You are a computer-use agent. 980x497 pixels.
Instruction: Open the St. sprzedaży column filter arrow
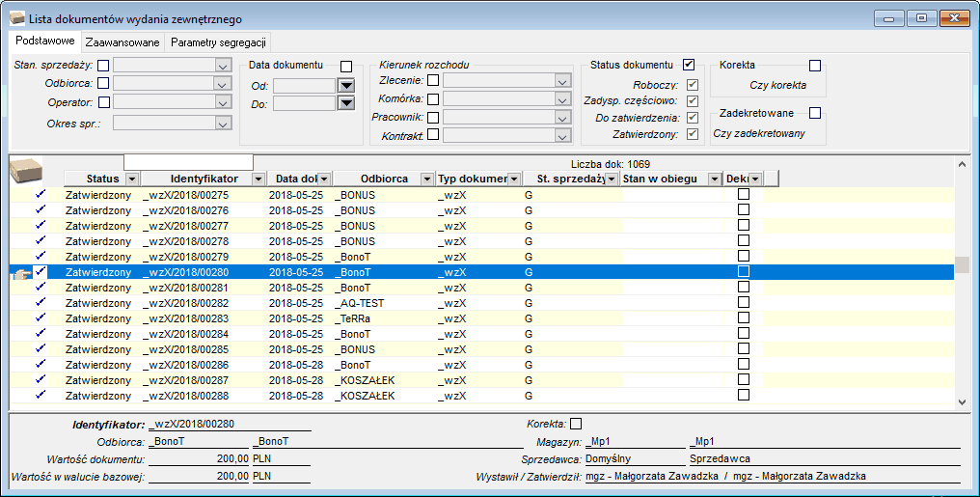point(612,179)
